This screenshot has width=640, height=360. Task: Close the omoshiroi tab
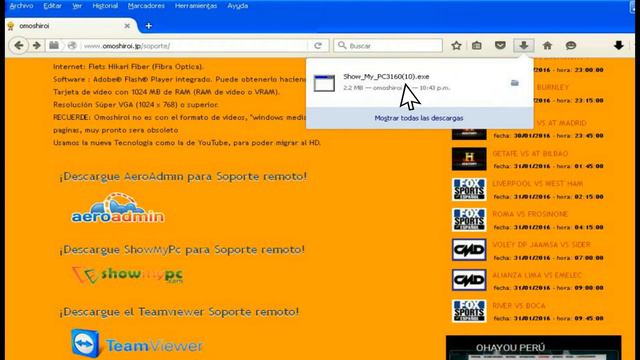pyautogui.click(x=127, y=26)
